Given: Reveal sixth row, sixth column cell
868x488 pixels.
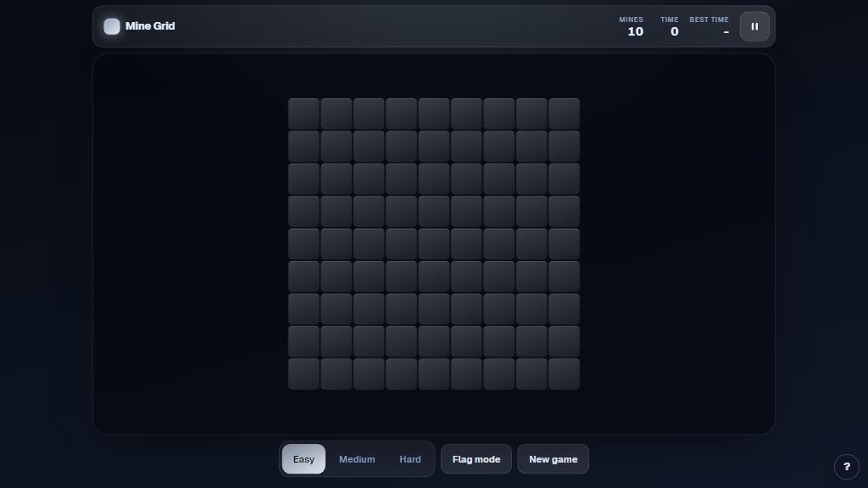Looking at the screenshot, I should pos(467,277).
